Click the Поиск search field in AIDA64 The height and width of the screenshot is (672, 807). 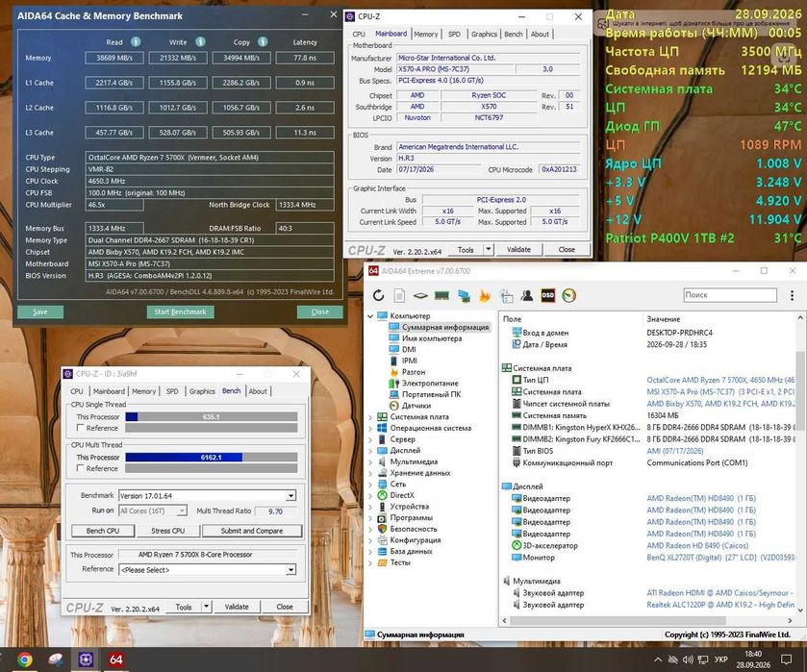point(730,295)
